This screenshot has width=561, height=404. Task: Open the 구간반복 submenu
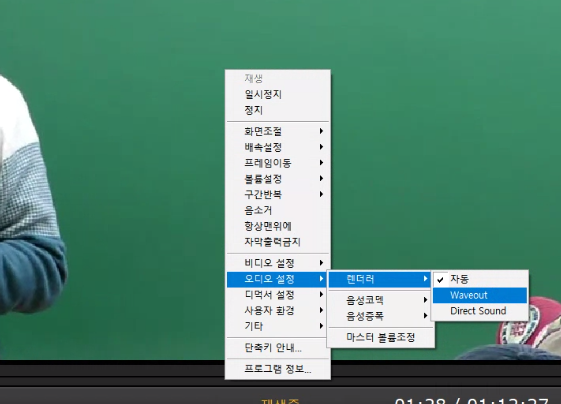click(x=277, y=194)
